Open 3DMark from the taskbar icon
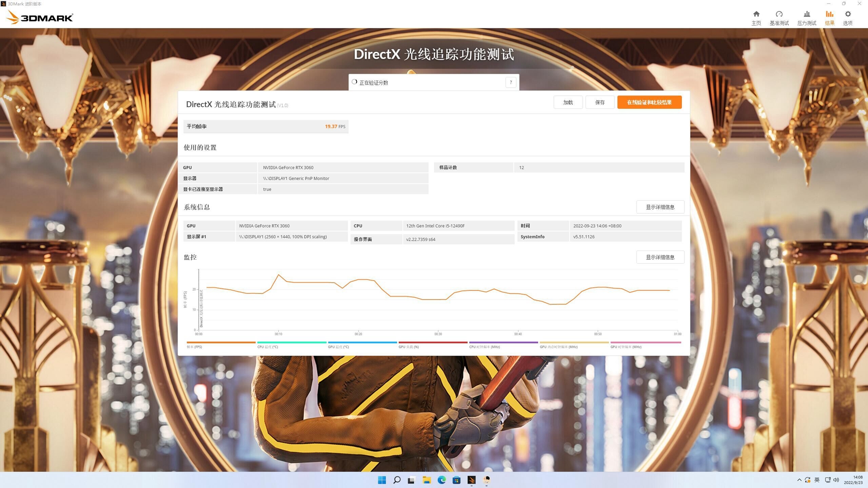The image size is (868, 488). (x=471, y=480)
